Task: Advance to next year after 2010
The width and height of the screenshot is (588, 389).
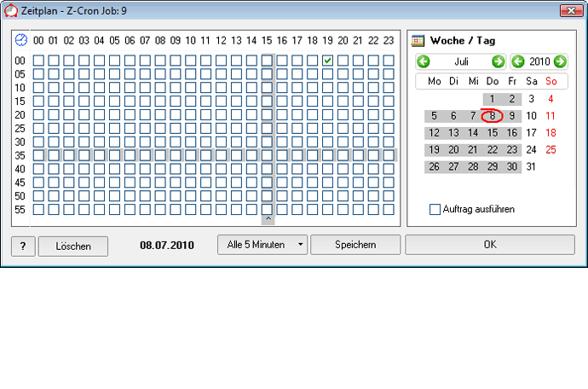Action: point(560,61)
